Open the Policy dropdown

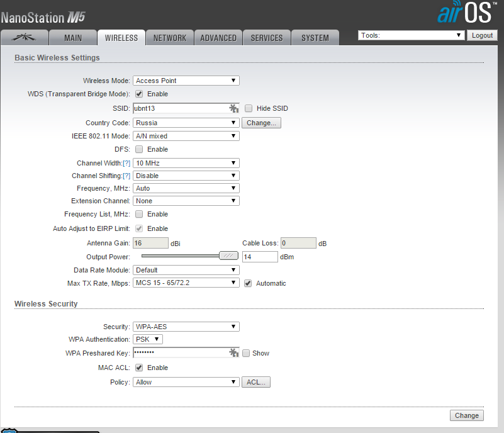(x=186, y=382)
